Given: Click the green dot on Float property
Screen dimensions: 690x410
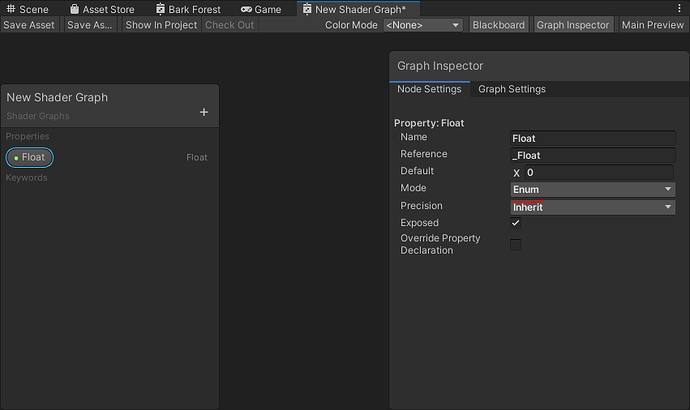Looking at the screenshot, I should pyautogui.click(x=16, y=157).
